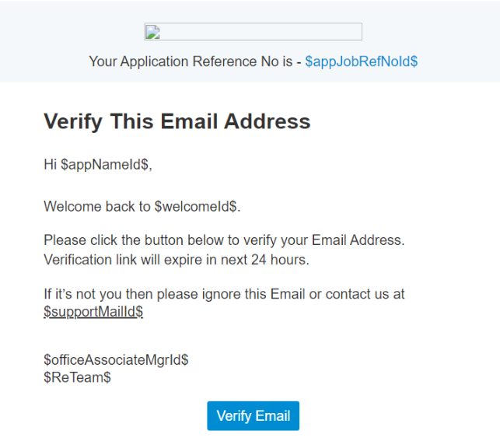
Task: Open the $supportMailId$ support email link
Action: (93, 312)
